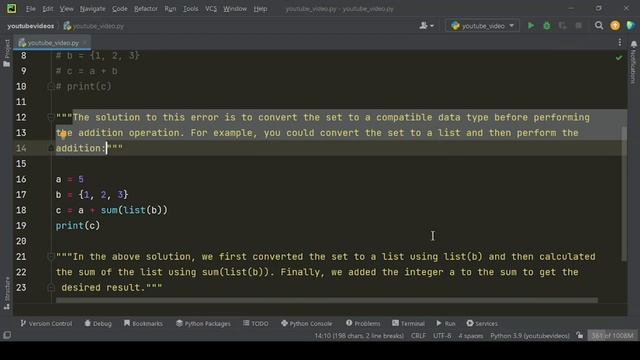Select the youtube_video.py editor tab

coord(53,42)
